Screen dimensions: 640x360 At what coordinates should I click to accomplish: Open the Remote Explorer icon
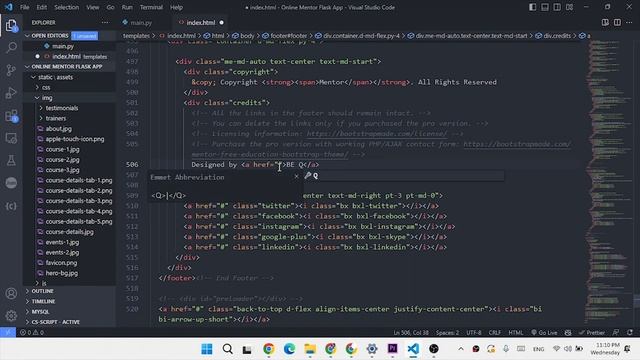[11, 138]
